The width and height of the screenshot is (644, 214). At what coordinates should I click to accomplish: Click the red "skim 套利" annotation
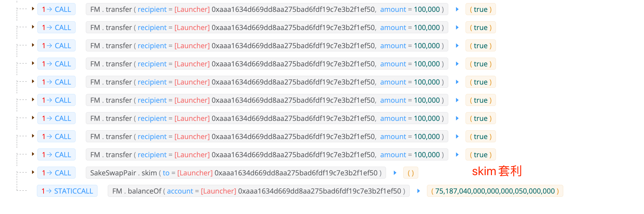(496, 171)
